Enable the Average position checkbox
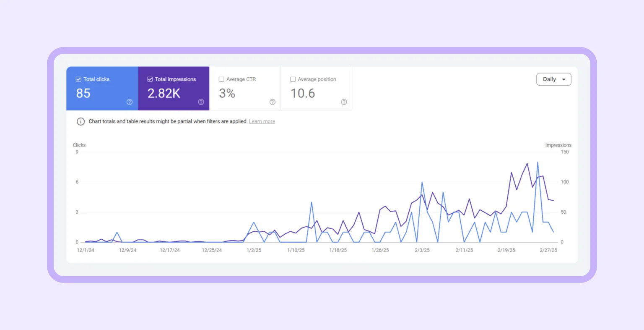The image size is (644, 330). coord(292,79)
